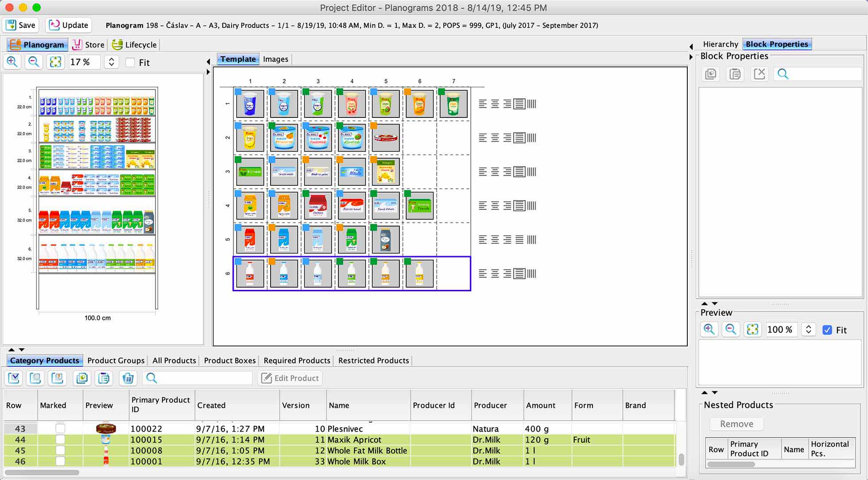Screen dimensions: 868x480
Task: Click zoom in icon above planogram view
Action: 12,62
